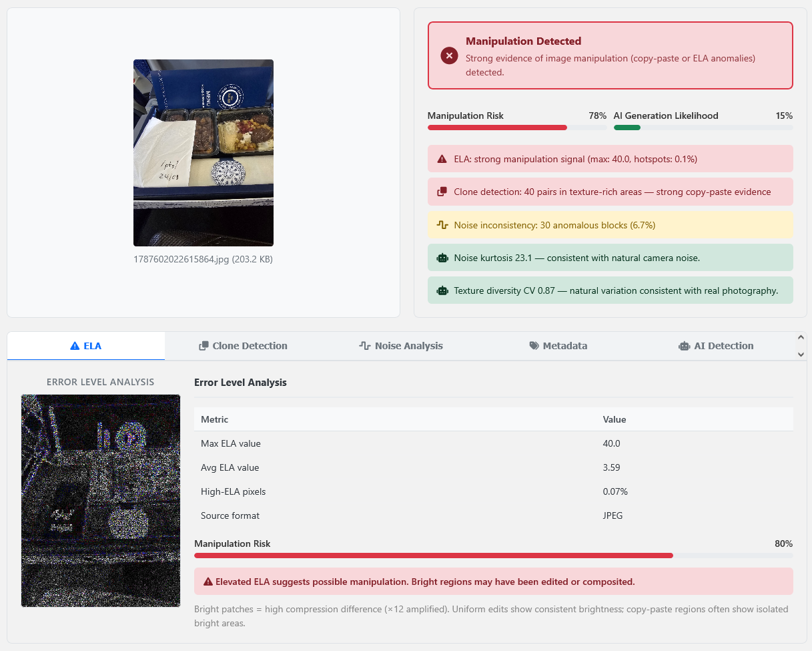Click the Texture diversity CV 0.87 message
Viewport: 812px width, 651px height.
point(611,290)
